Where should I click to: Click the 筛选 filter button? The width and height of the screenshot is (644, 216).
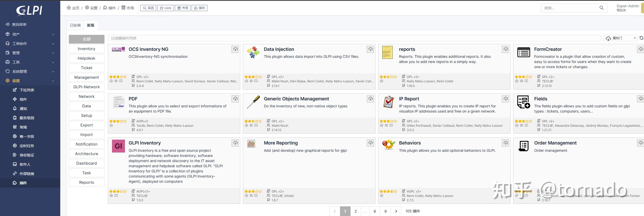148,8
